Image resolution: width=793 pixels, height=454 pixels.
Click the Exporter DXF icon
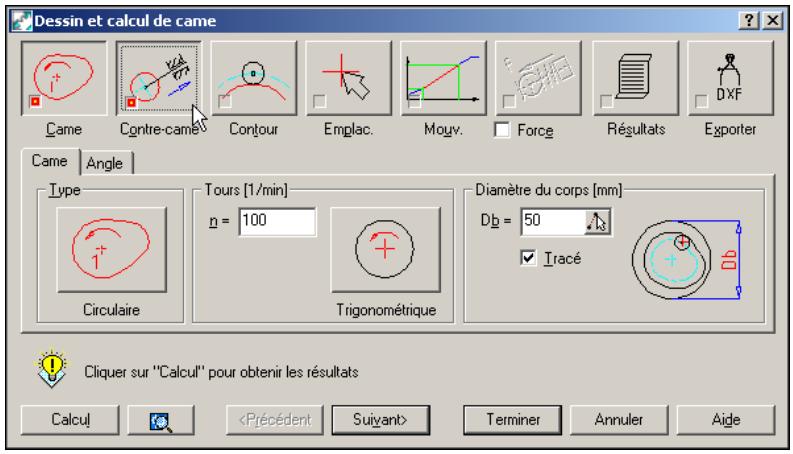[x=730, y=78]
